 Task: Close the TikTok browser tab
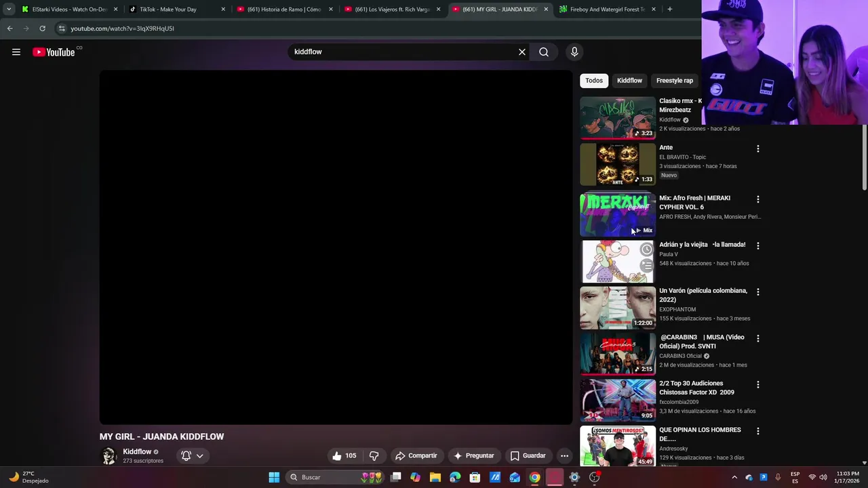click(223, 9)
